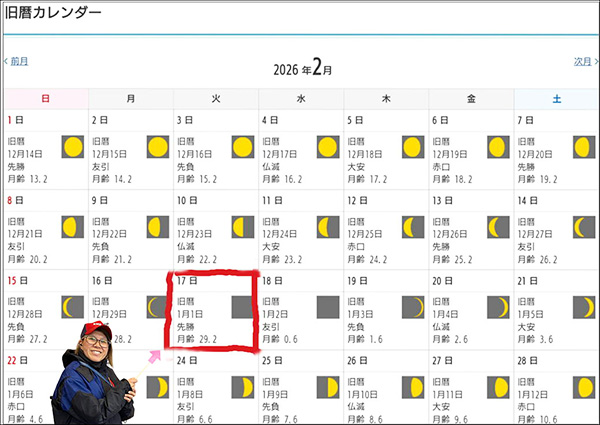Click the moon phase icon for February 1
600x425 pixels.
[73, 147]
